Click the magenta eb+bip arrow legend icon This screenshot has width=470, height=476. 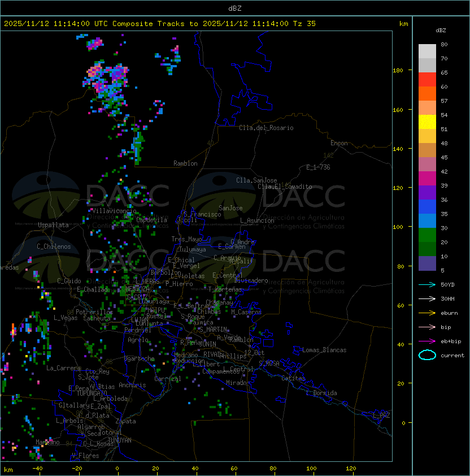[427, 341]
